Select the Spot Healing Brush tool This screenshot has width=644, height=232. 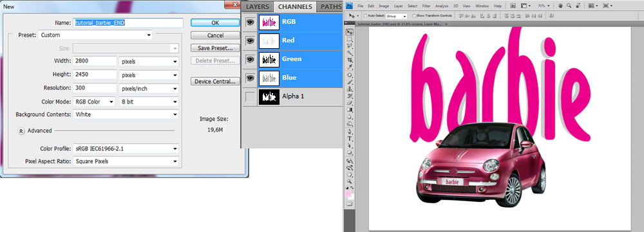[350, 75]
